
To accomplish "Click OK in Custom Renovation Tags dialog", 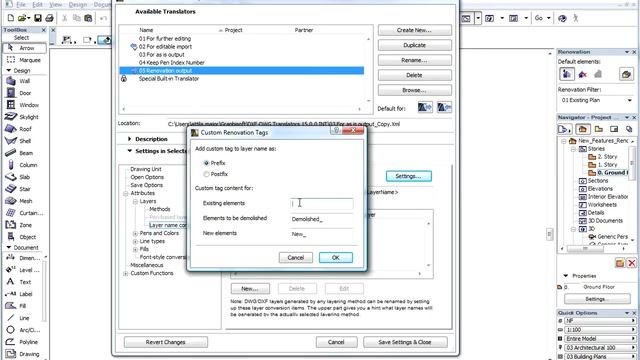I will pos(336,258).
